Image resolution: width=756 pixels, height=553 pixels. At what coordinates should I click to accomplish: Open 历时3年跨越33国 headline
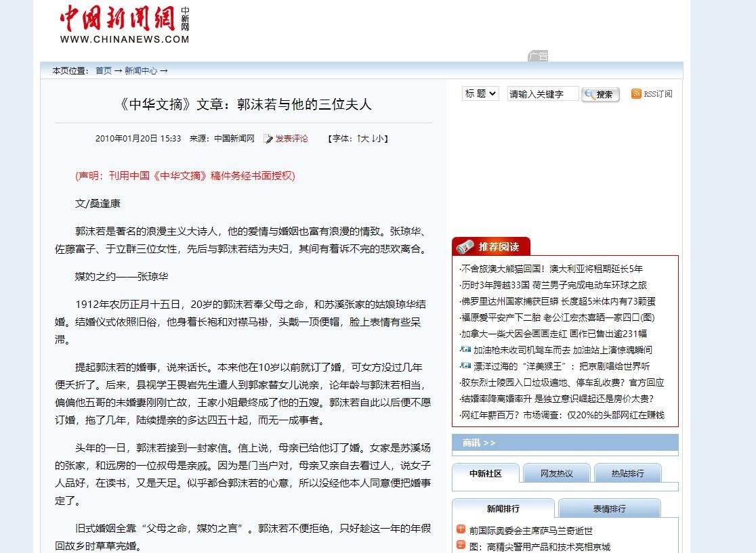coord(553,285)
